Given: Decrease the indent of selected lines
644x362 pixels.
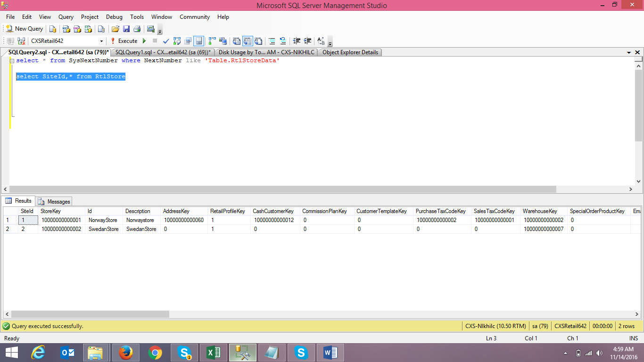Looking at the screenshot, I should [x=297, y=41].
